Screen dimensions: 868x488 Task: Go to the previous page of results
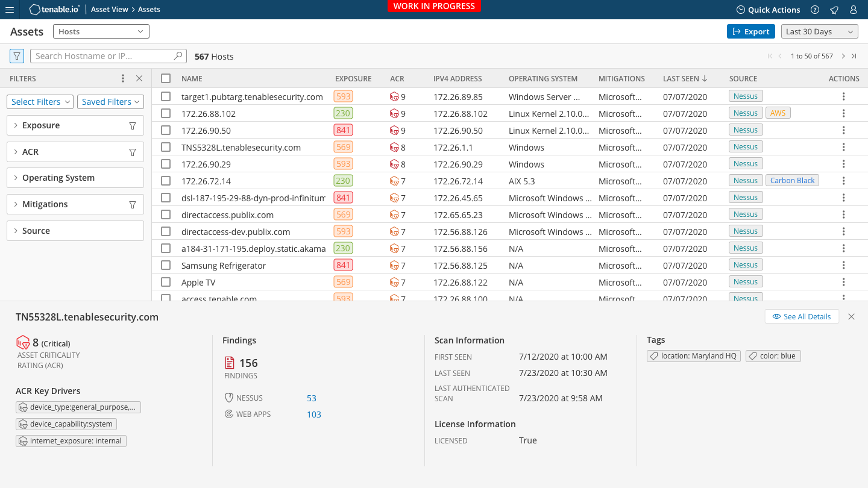tap(780, 56)
